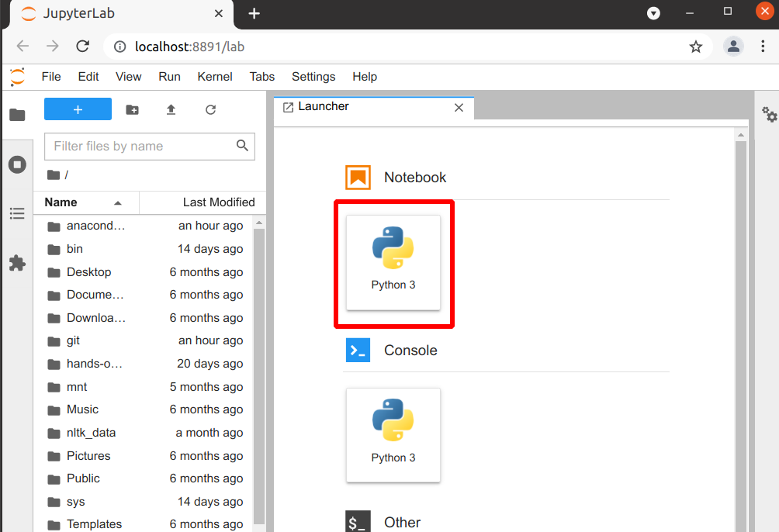Select the hands-o… folder
779x532 pixels.
(144, 364)
